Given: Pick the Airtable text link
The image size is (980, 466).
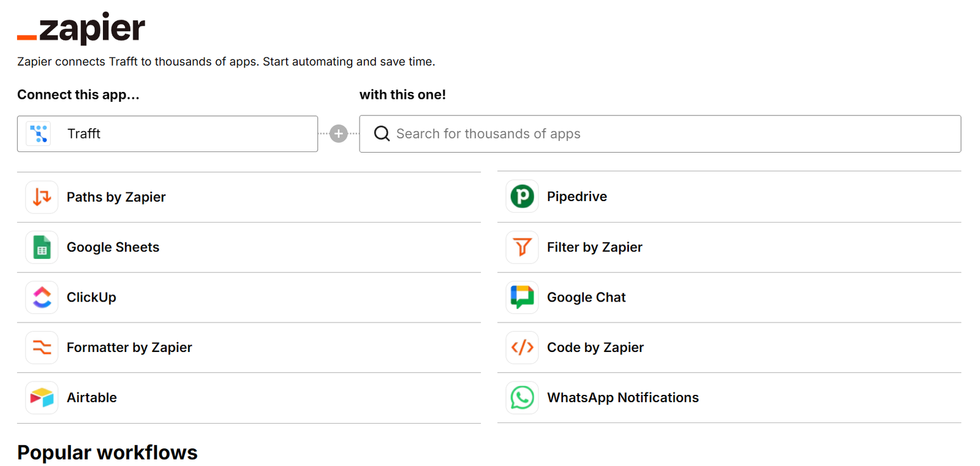Looking at the screenshot, I should [x=91, y=398].
